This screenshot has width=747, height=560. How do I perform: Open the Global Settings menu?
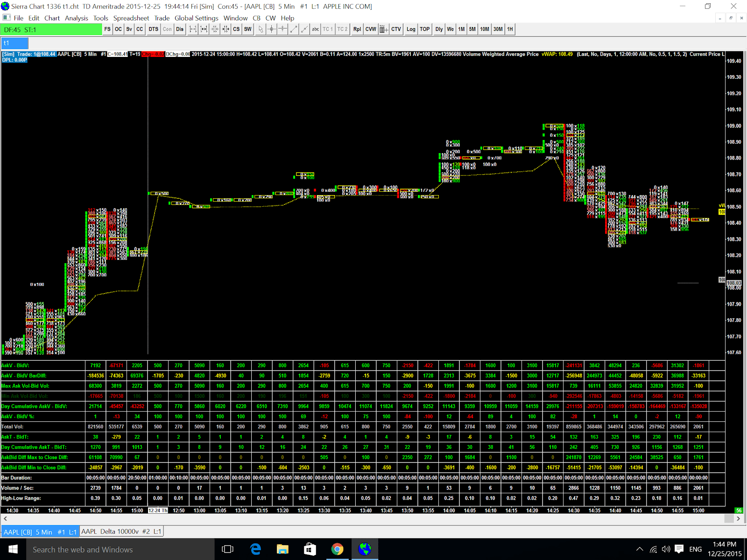click(197, 18)
